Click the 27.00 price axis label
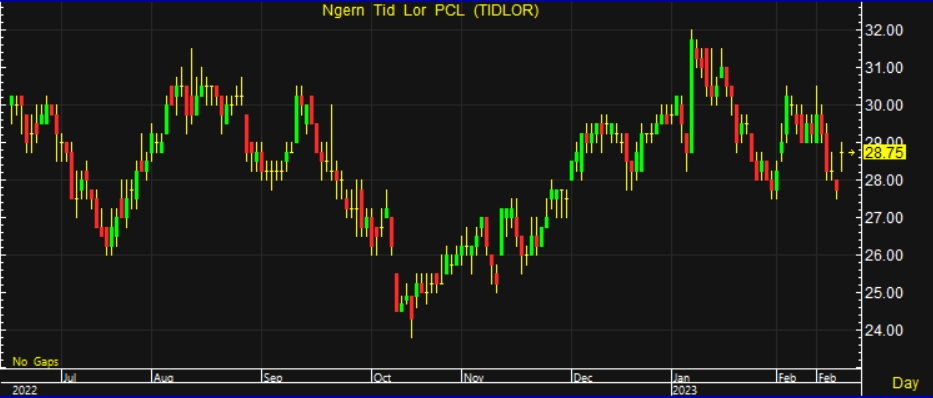The width and height of the screenshot is (933, 398). [885, 218]
